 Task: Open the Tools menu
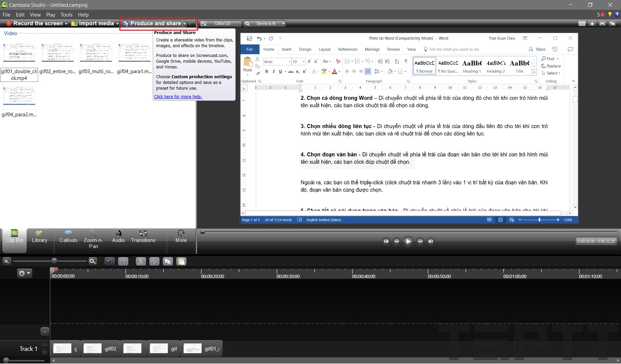pyautogui.click(x=66, y=15)
